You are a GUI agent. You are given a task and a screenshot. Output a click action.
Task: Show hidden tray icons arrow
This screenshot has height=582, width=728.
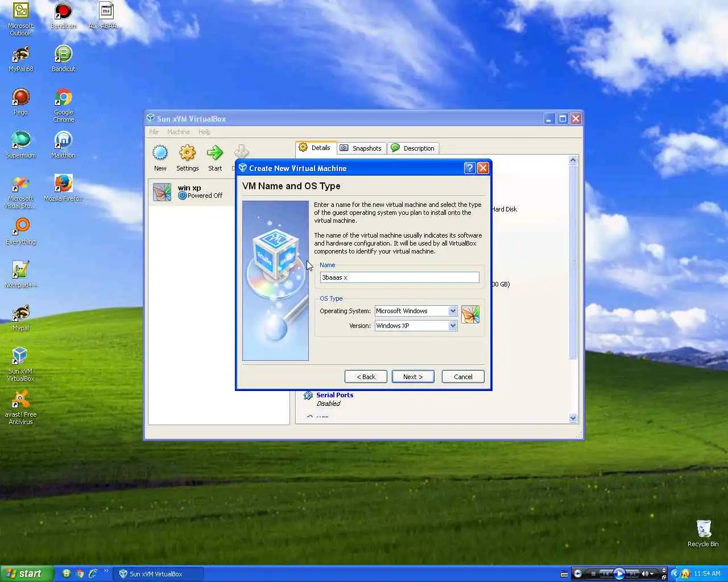(675, 573)
